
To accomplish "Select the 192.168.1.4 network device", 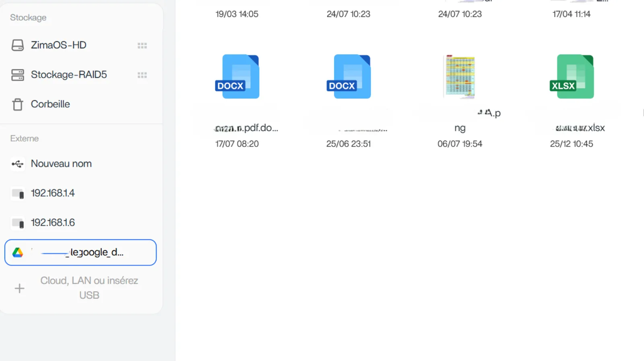I will click(53, 193).
